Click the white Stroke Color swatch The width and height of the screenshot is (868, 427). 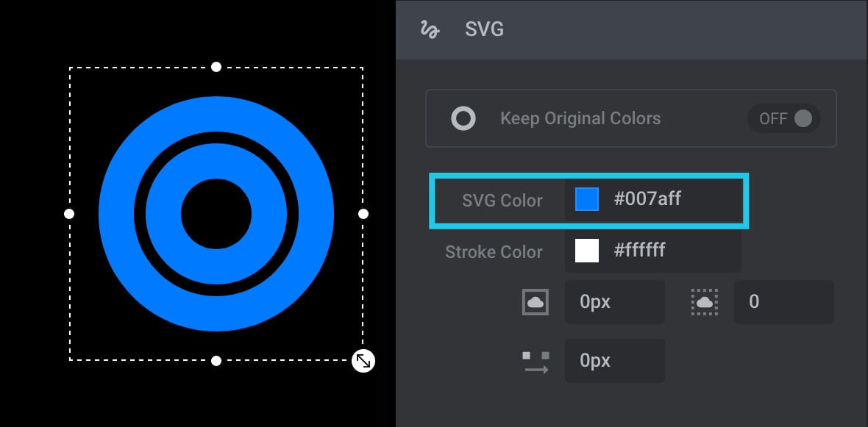click(x=587, y=251)
